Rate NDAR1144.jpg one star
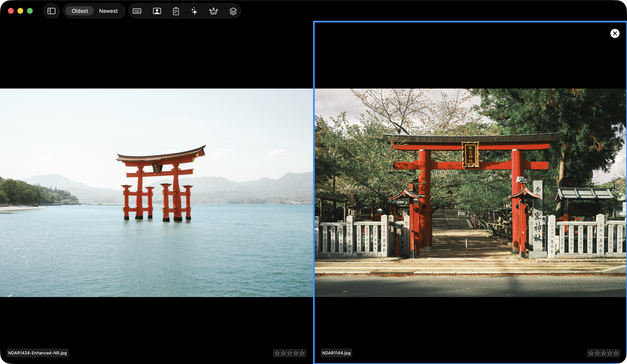Viewport: 627px width, 364px height. point(591,353)
